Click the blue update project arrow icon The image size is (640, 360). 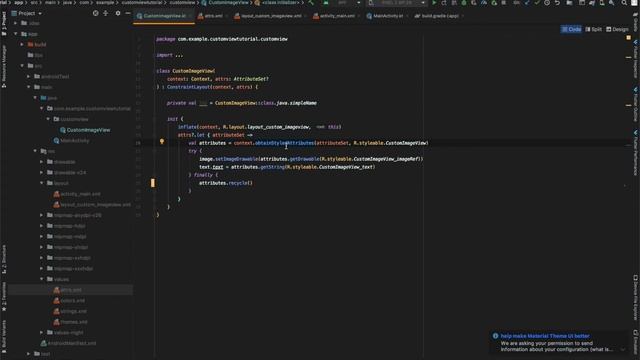(527, 3)
